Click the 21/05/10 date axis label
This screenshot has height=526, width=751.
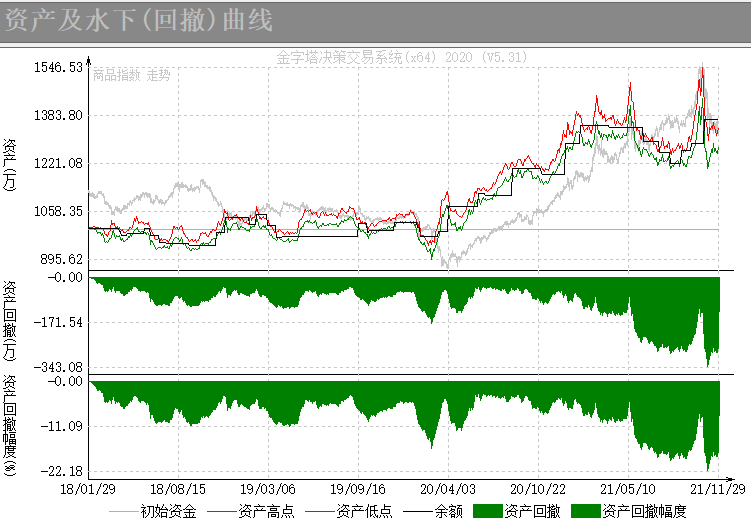(628, 489)
